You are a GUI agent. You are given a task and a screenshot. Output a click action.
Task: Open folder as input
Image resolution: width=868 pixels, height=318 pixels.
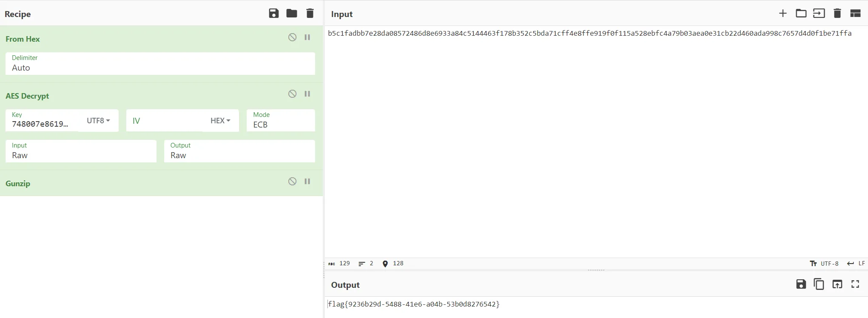(801, 14)
